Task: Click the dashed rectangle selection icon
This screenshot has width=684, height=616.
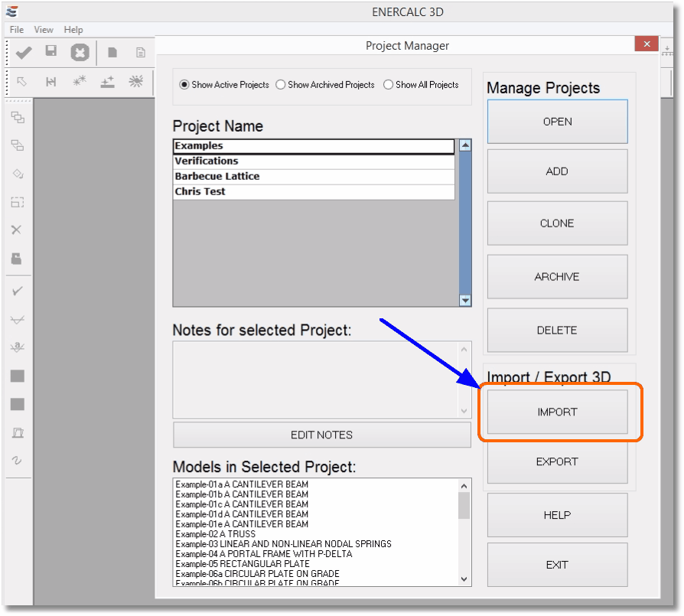Action: tap(17, 202)
